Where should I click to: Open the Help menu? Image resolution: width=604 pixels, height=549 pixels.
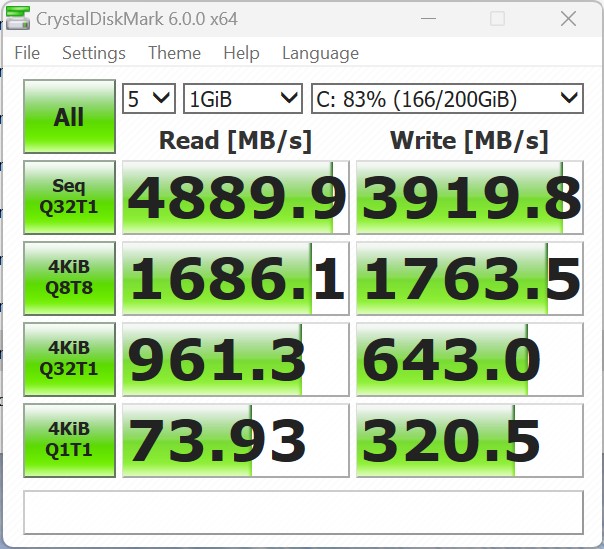tap(241, 53)
